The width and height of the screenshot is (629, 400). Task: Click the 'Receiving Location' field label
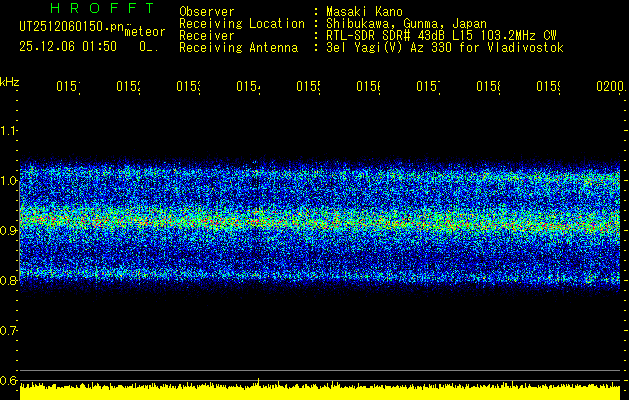coord(241,23)
